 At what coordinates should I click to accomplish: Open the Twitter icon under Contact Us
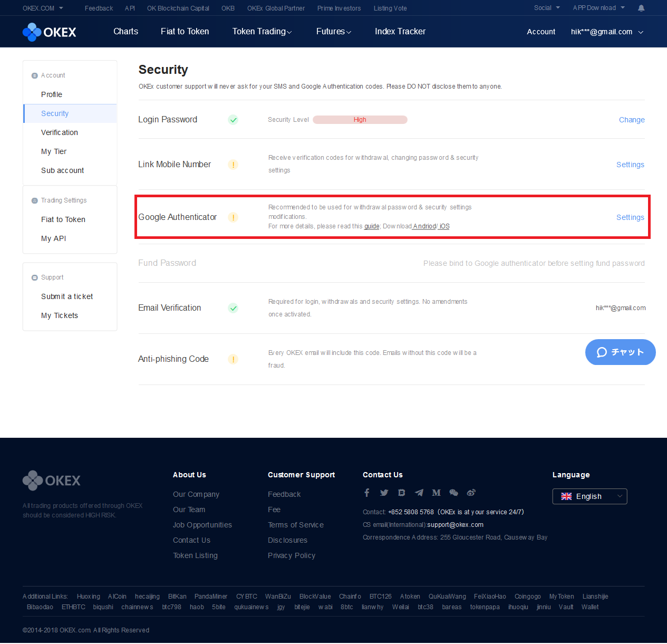coord(384,493)
